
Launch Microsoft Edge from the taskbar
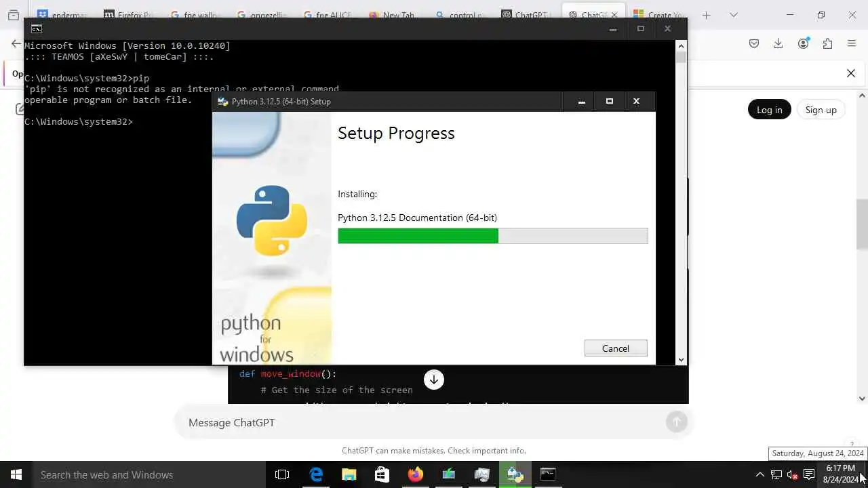pos(316,474)
